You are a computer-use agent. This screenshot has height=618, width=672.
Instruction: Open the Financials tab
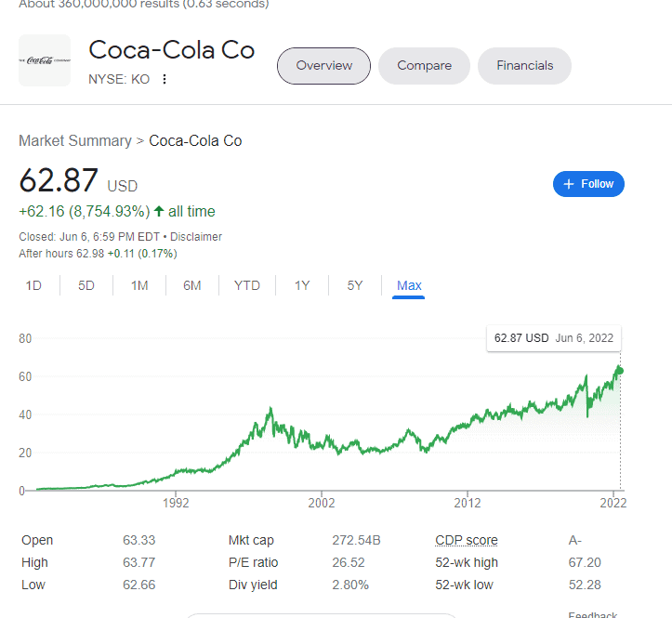click(524, 66)
